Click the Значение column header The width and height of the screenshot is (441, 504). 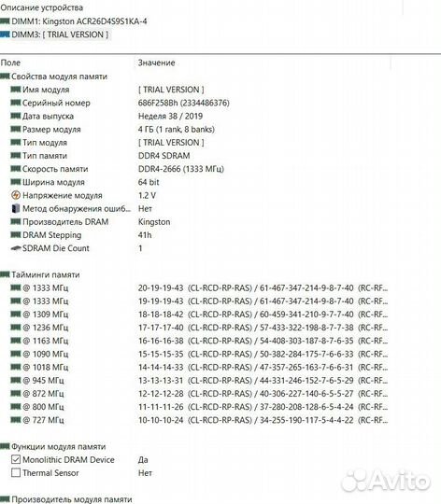point(157,63)
